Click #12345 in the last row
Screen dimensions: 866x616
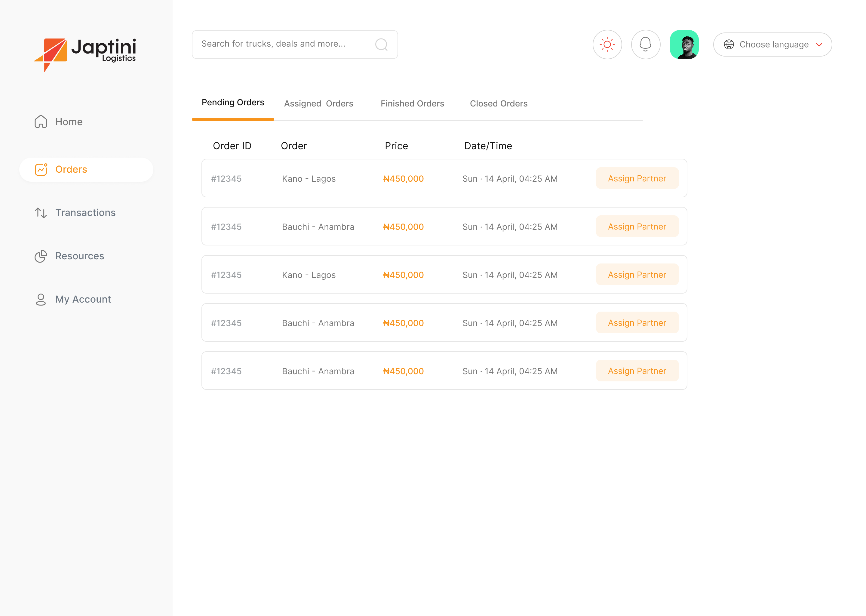tap(226, 371)
